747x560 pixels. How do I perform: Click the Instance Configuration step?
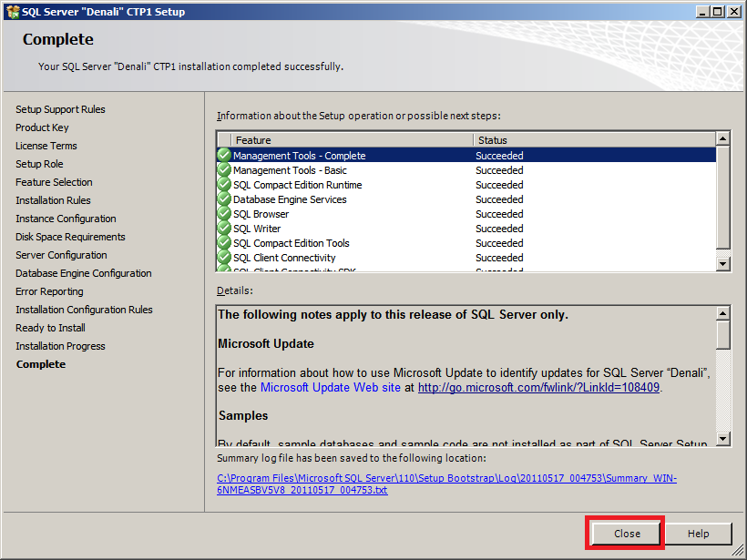(66, 219)
